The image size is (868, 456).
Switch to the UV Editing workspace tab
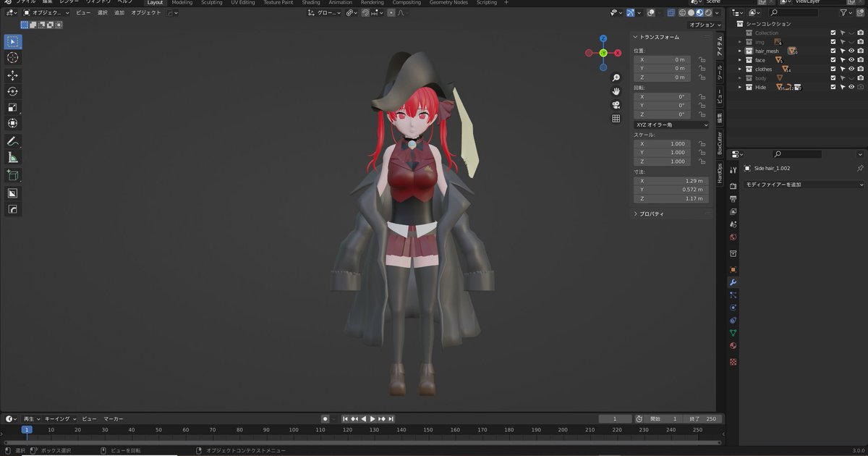click(242, 2)
